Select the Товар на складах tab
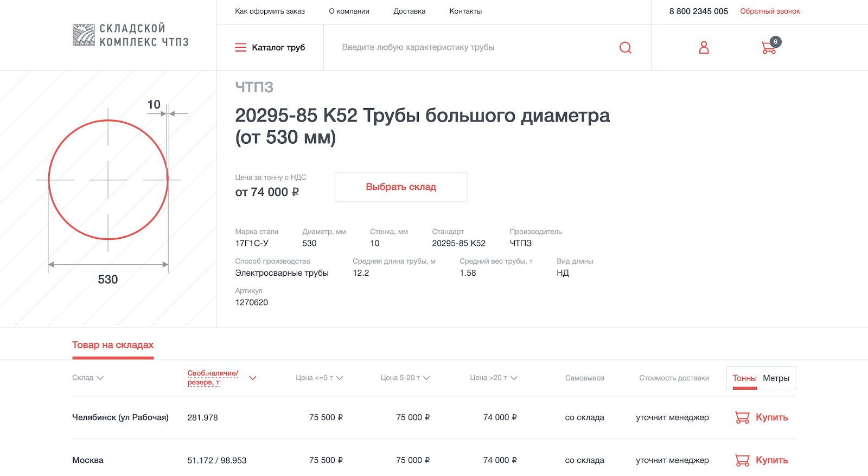This screenshot has height=476, width=868. tap(113, 345)
